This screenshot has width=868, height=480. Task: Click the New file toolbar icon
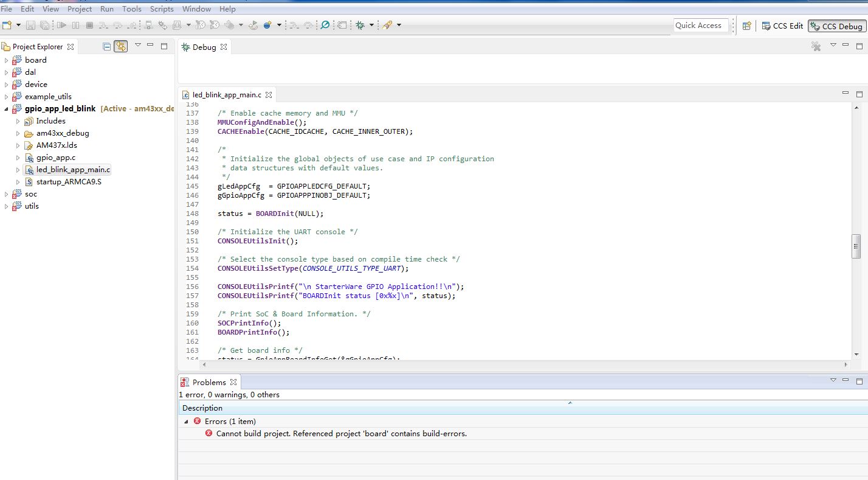(x=7, y=25)
